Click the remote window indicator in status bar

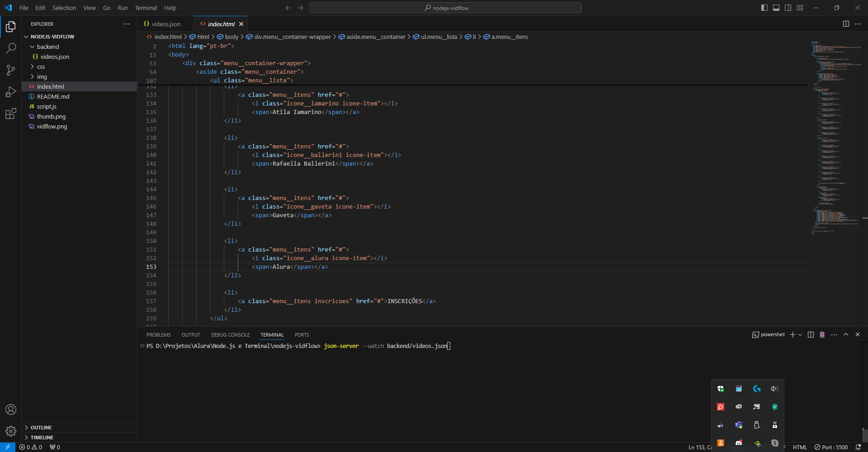point(8,447)
